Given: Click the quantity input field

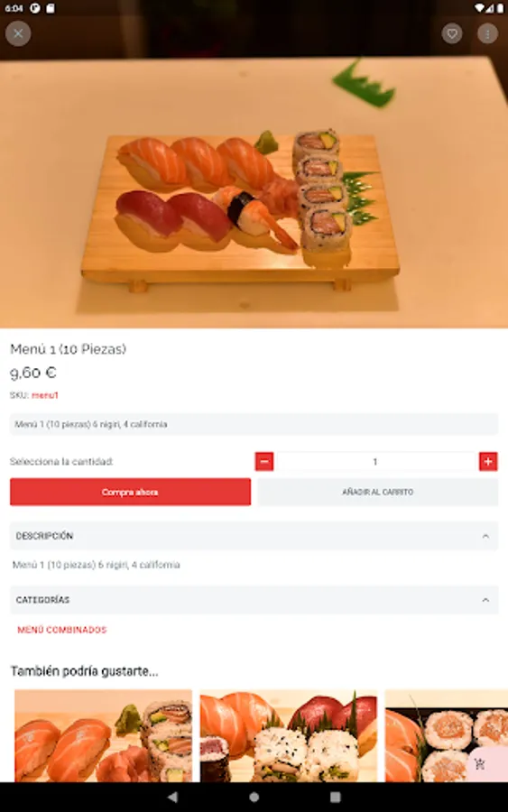Looking at the screenshot, I should [x=376, y=461].
